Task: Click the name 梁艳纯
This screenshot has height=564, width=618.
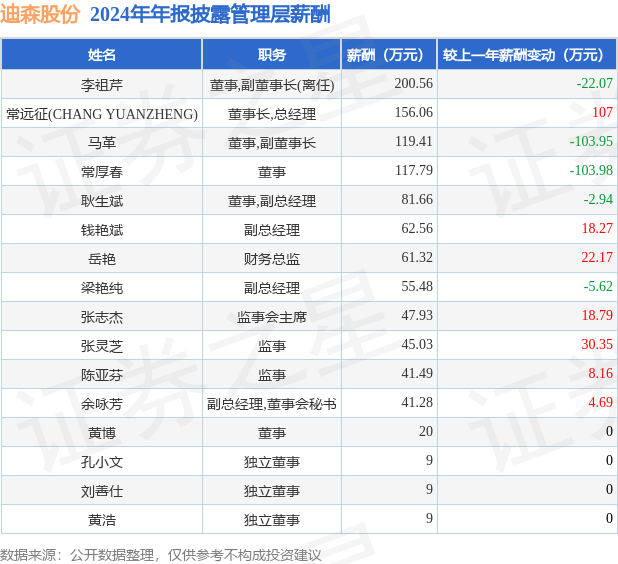Action: [x=102, y=288]
